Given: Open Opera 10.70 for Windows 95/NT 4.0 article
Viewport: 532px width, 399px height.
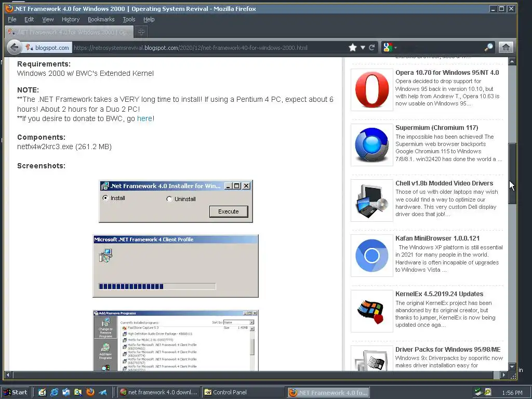Looking at the screenshot, I should (447, 72).
